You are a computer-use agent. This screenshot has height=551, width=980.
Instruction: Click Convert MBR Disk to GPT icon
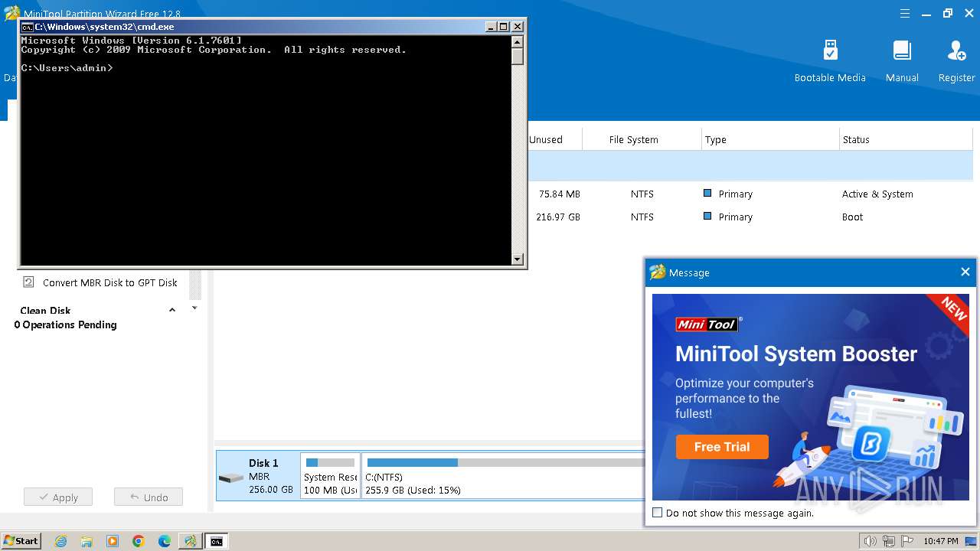[28, 282]
